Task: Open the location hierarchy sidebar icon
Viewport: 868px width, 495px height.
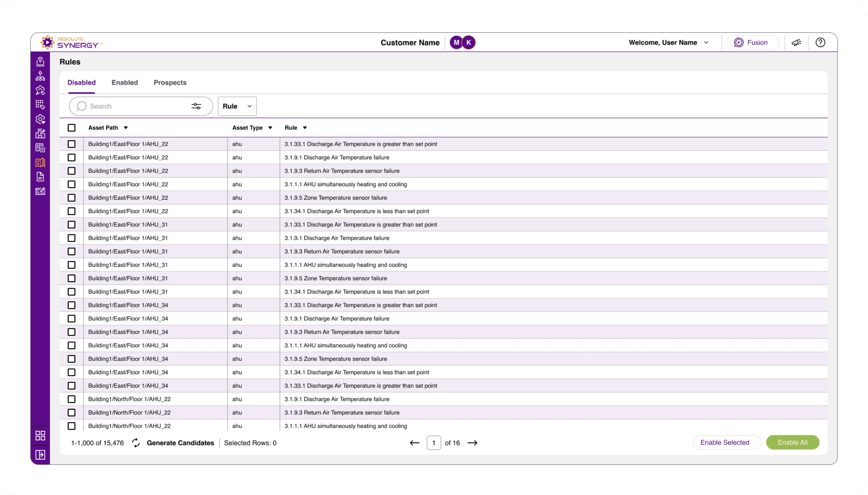Action: click(40, 76)
